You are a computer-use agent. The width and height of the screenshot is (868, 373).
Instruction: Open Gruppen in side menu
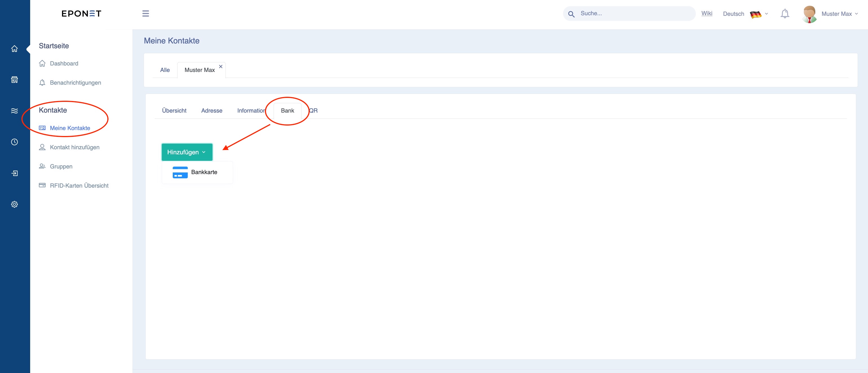61,166
